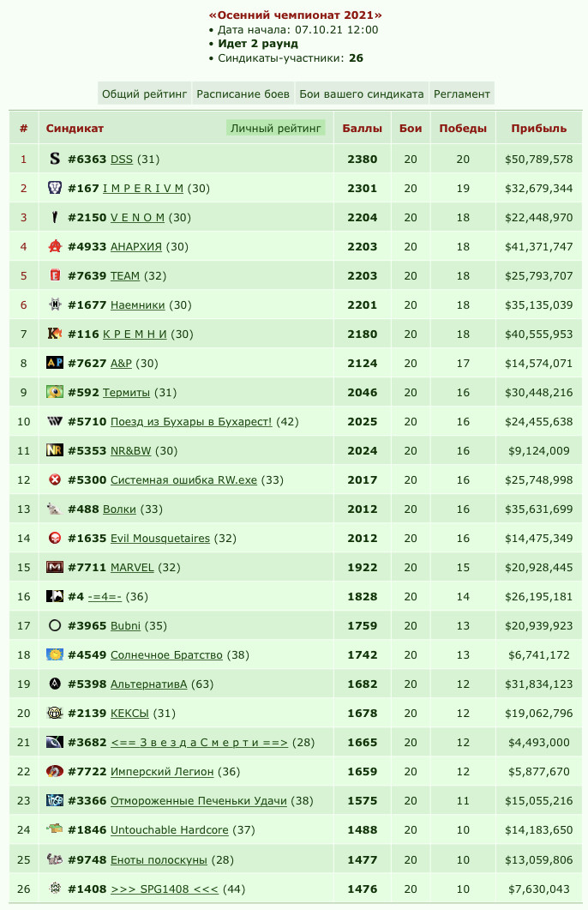
Task: Open the Термиты syndicate link
Action: click(126, 392)
